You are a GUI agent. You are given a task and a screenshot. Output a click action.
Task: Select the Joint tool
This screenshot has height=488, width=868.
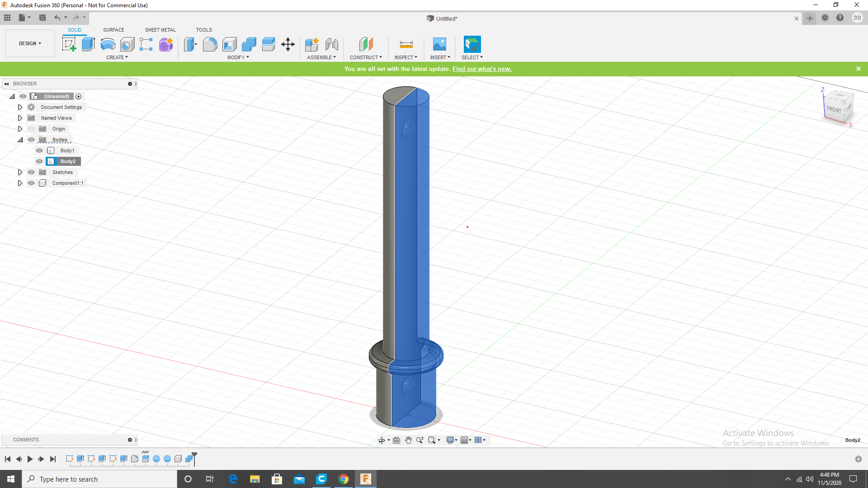tap(331, 44)
